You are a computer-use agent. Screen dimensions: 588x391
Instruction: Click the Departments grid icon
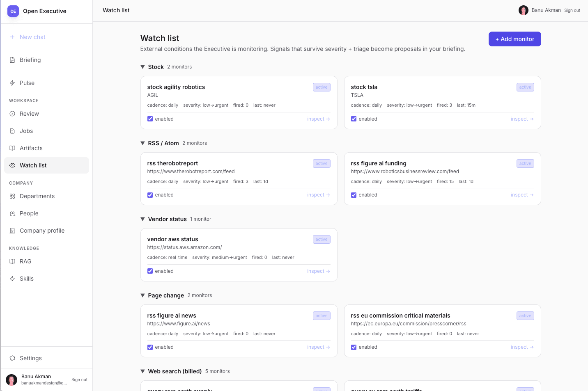(12, 196)
